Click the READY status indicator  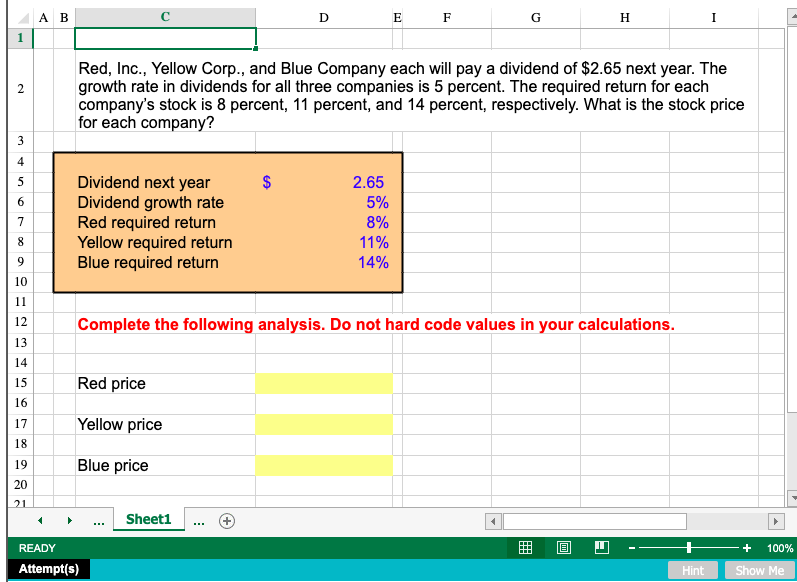pos(37,548)
